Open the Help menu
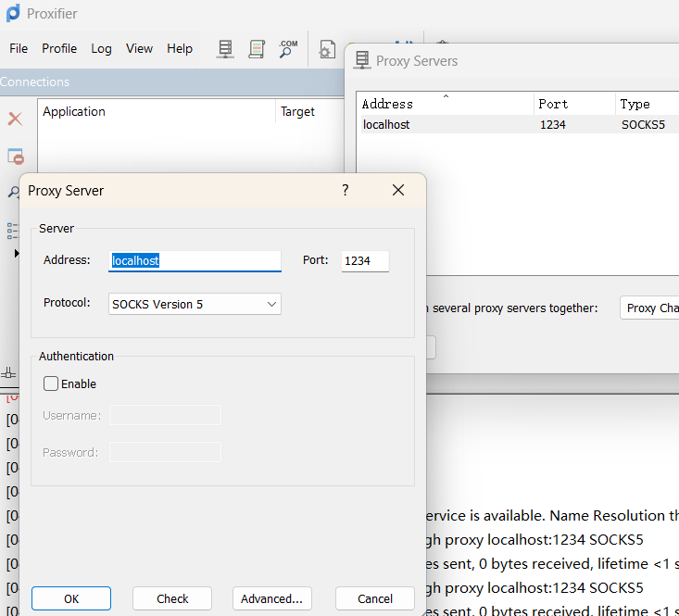The height and width of the screenshot is (616, 679). coord(180,48)
